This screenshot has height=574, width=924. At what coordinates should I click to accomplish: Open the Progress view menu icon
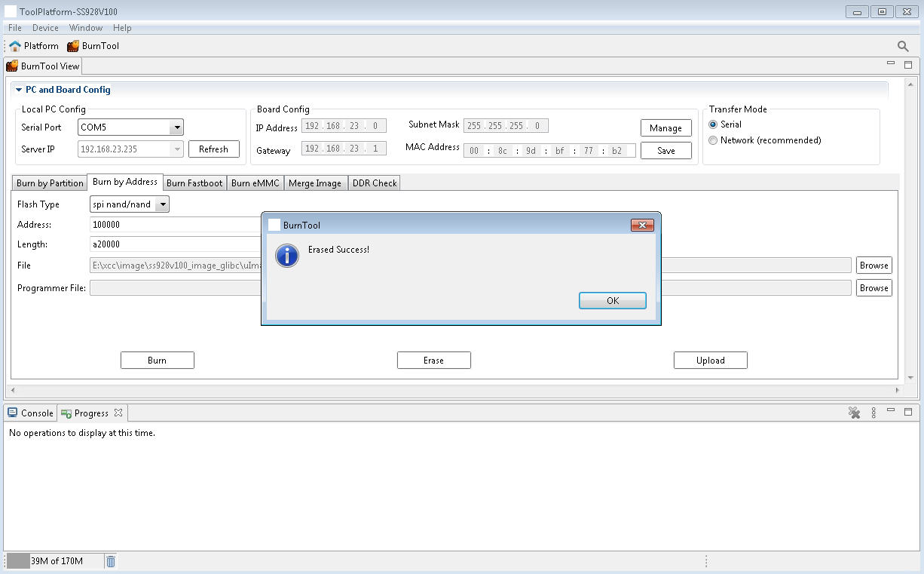(x=874, y=413)
